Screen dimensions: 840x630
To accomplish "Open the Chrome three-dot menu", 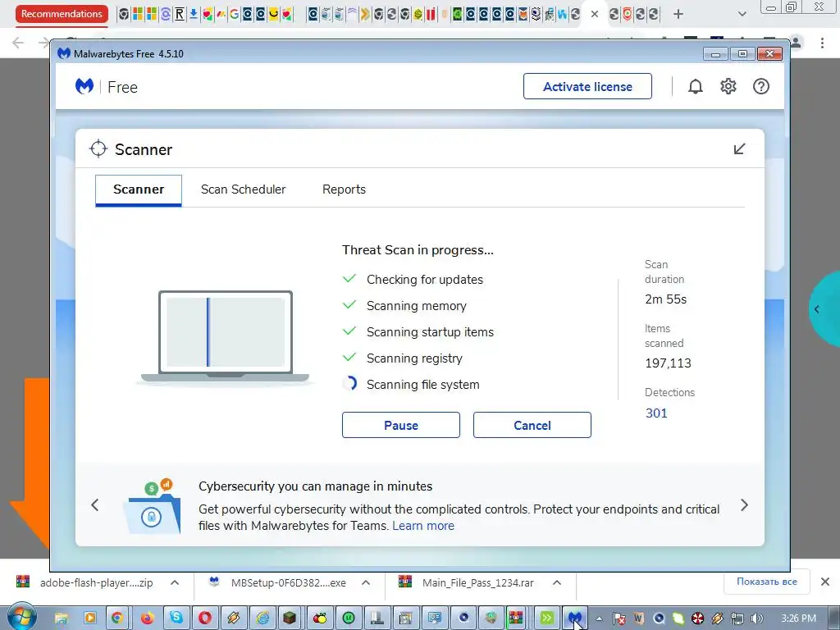I will click(822, 43).
